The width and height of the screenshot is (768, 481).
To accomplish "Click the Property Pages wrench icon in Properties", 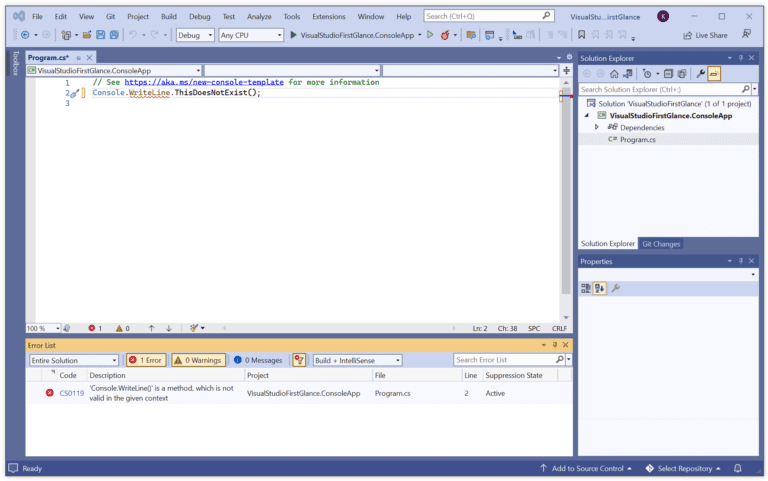I will (616, 289).
